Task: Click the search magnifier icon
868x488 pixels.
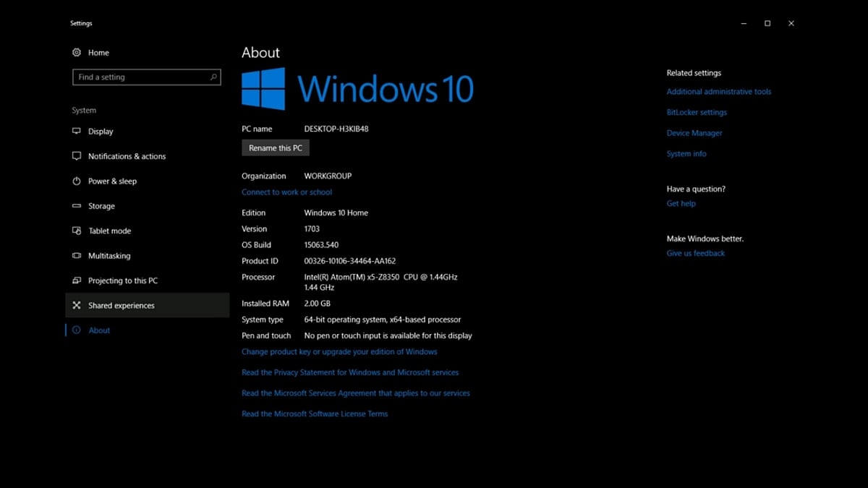Action: (213, 77)
